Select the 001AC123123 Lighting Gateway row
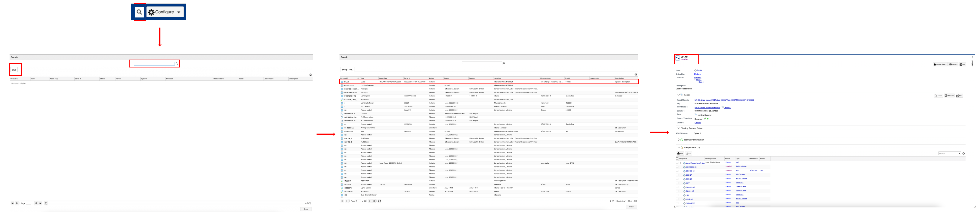Viewport: 980px width, 217px height. coord(489,85)
